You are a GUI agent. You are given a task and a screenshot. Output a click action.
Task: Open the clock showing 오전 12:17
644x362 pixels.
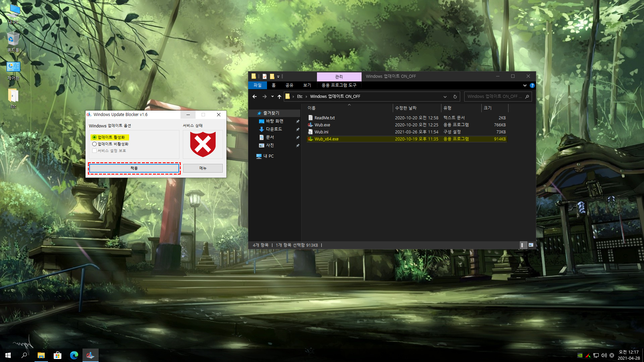click(629, 355)
